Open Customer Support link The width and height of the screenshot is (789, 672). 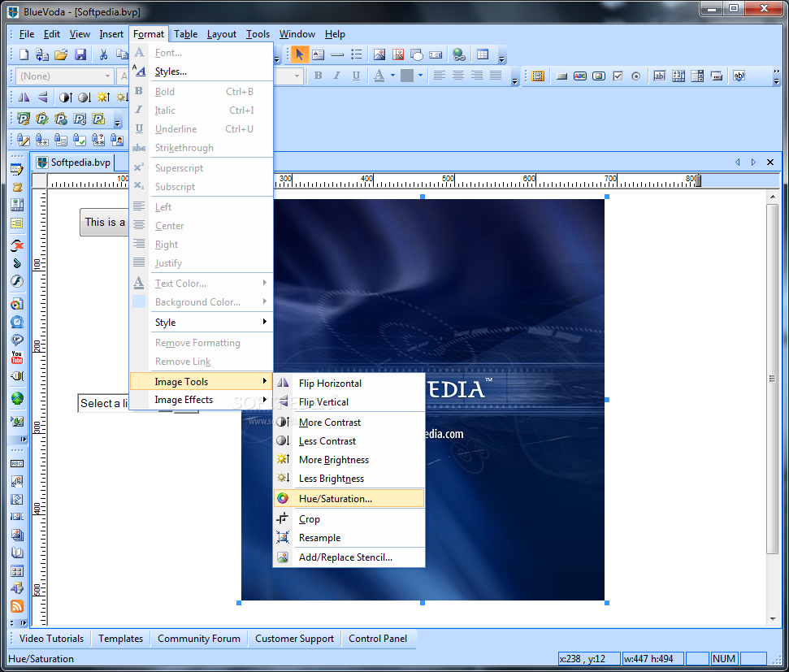coord(294,638)
